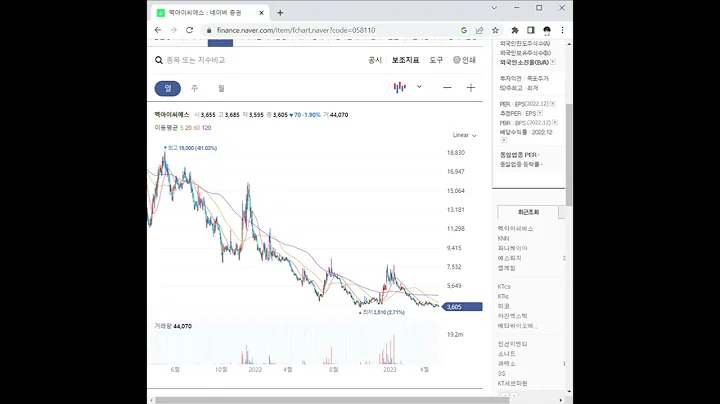This screenshot has height=404, width=720.
Task: Zoom in chart with the plus icon
Action: [471, 88]
